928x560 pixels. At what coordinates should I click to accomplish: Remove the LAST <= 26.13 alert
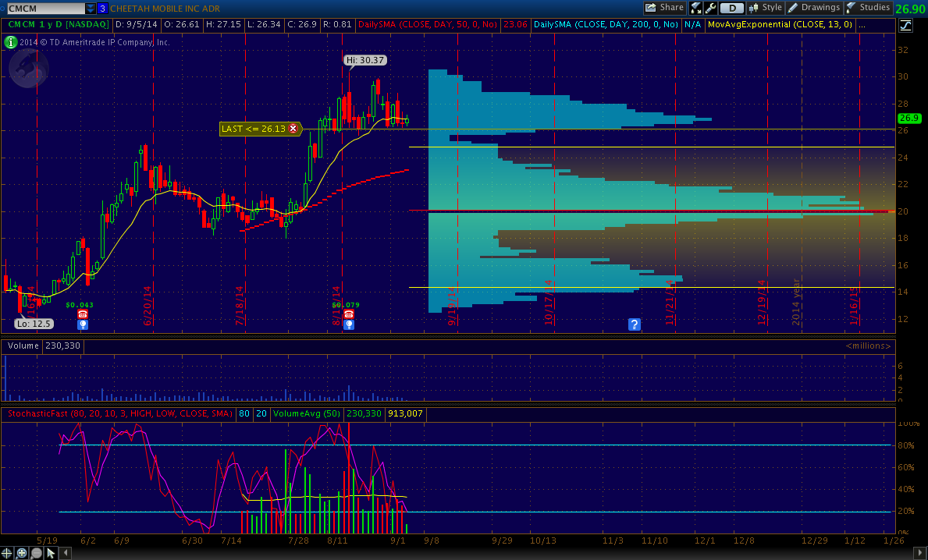pos(293,129)
